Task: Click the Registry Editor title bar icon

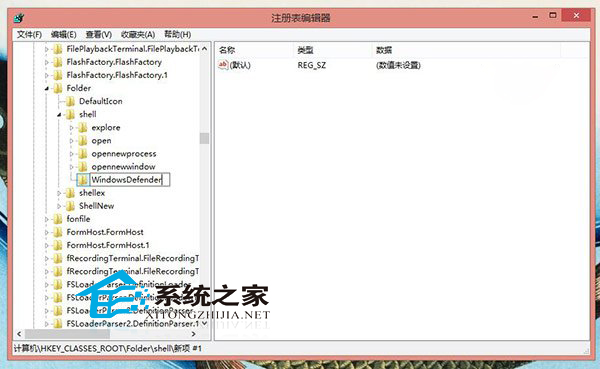Action: (19, 18)
